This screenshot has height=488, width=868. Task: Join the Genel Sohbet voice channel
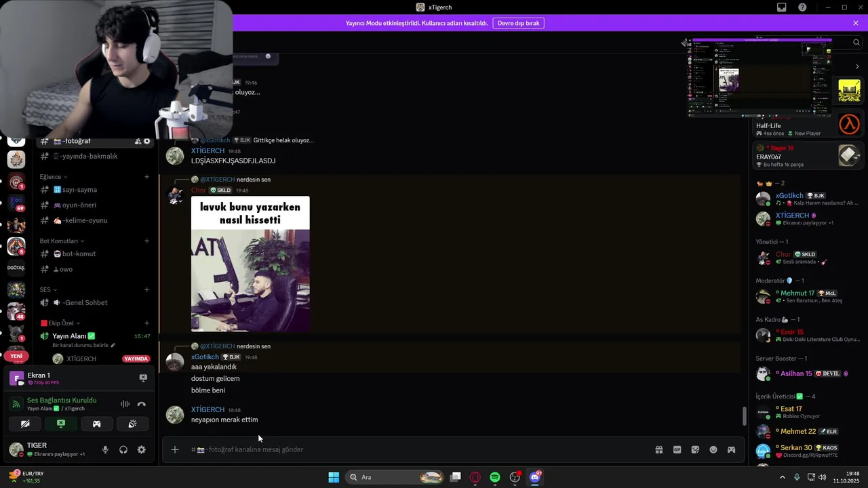pos(94,303)
